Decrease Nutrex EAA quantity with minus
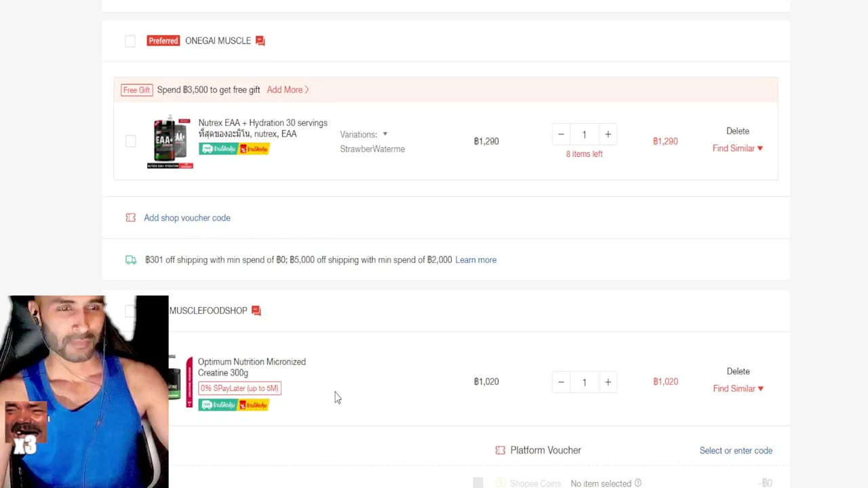 coord(561,134)
